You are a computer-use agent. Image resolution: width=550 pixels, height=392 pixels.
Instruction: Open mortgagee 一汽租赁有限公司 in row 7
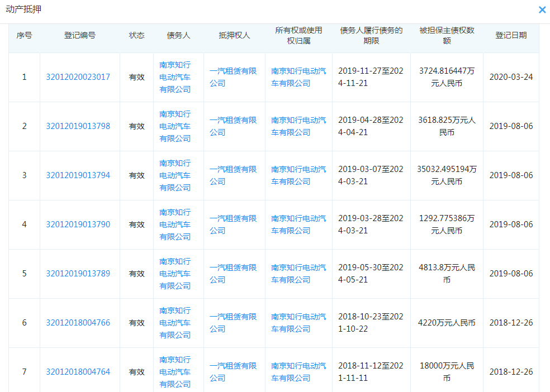pyautogui.click(x=233, y=372)
